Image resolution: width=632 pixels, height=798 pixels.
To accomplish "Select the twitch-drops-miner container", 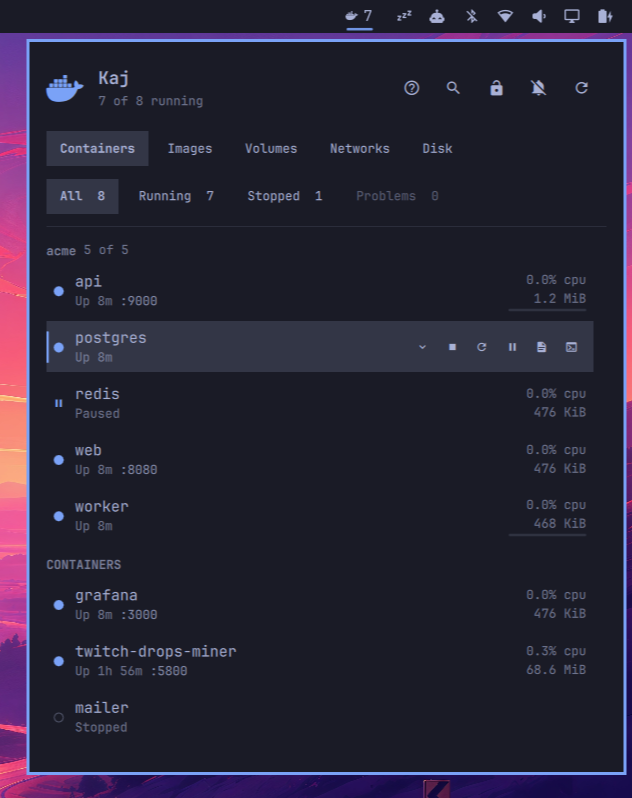I will (320, 661).
